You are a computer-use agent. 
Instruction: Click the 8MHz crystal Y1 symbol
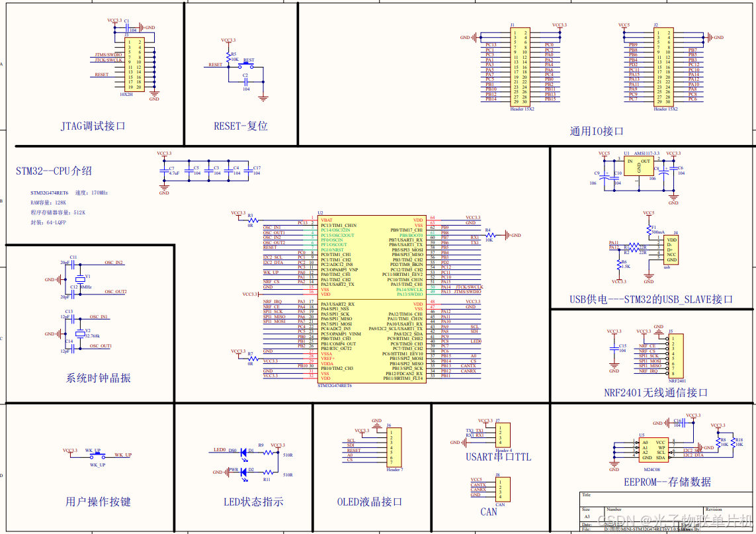click(81, 280)
